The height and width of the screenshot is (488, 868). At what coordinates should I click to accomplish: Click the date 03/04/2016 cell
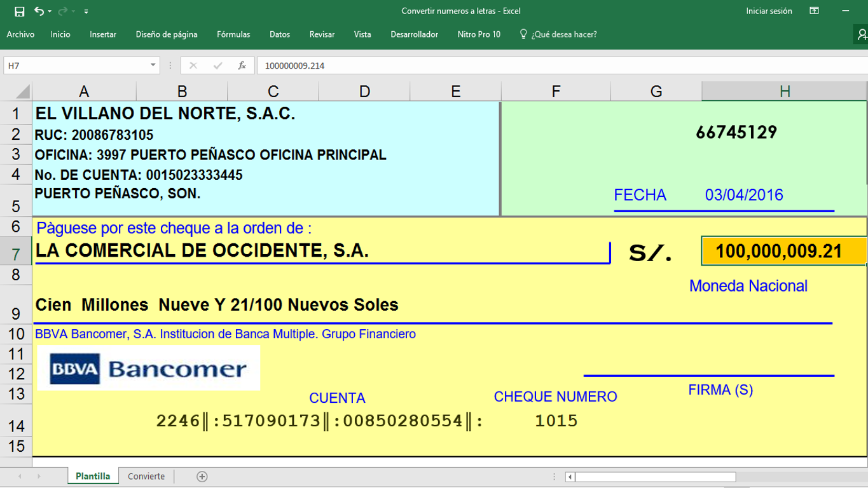(x=744, y=195)
